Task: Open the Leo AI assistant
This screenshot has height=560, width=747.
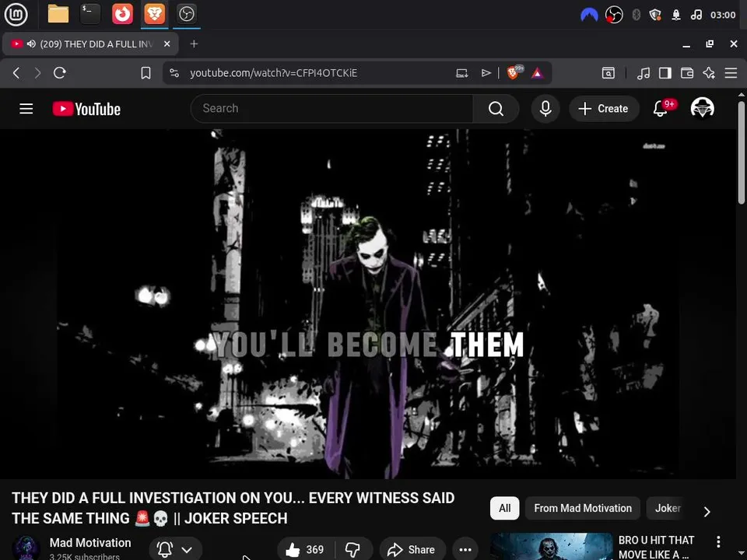Action: tap(709, 73)
